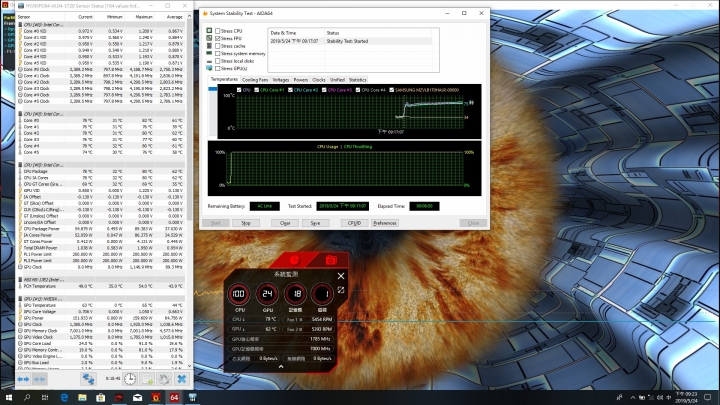Open Microsoft Store from taskbar
The image size is (720, 405).
tap(101, 397)
